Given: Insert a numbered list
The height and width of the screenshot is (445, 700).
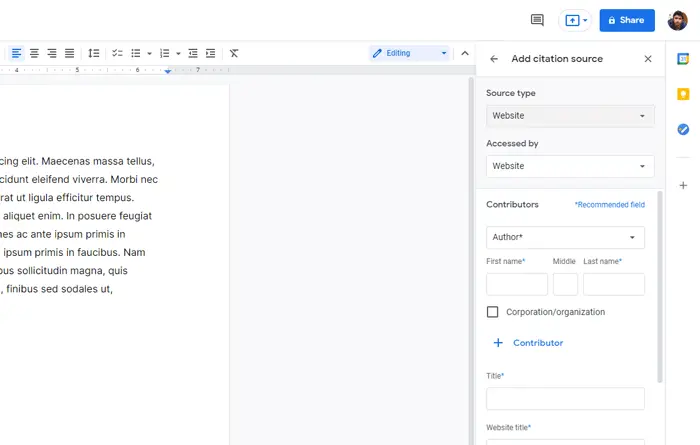Looking at the screenshot, I should [x=165, y=54].
